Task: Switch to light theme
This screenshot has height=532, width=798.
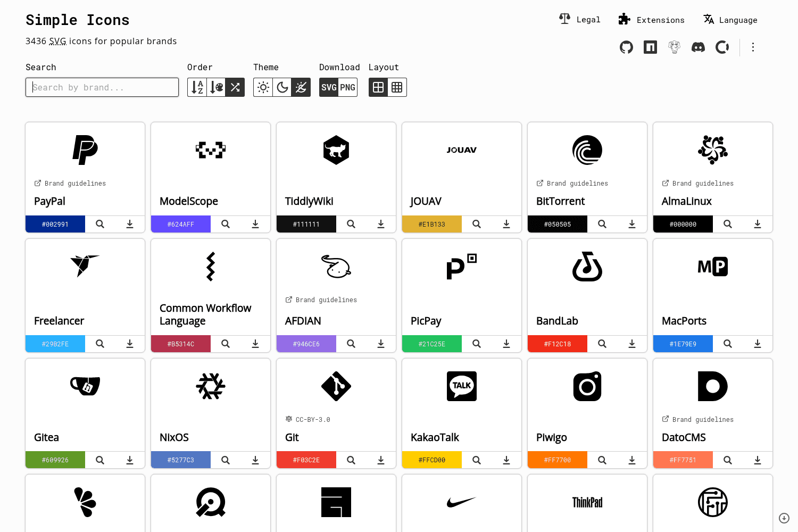Action: 263,87
